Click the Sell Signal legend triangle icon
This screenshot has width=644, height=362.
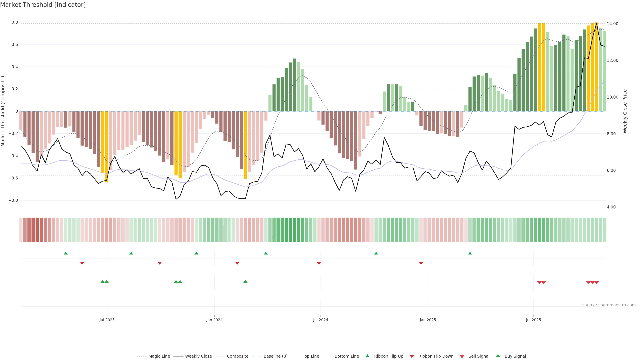(x=462, y=356)
